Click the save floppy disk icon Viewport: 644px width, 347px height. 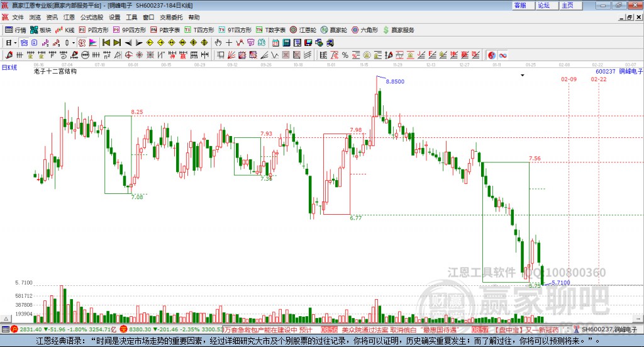point(308,43)
